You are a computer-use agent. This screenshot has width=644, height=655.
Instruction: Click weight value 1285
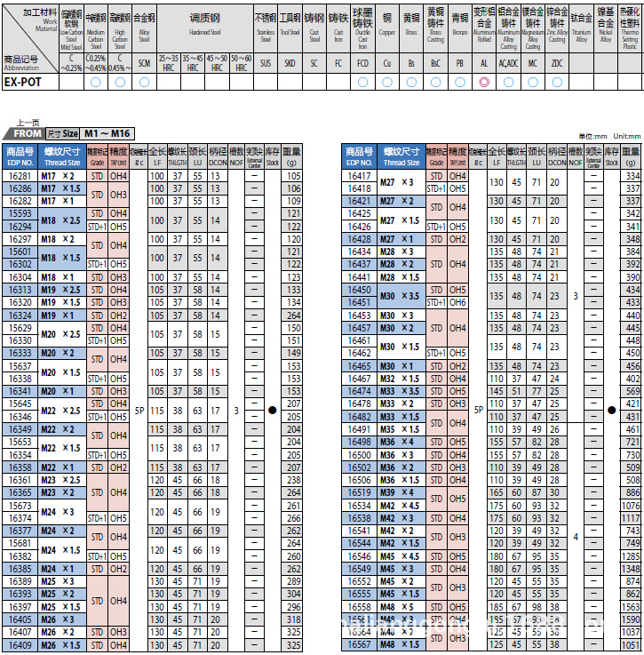click(x=630, y=556)
